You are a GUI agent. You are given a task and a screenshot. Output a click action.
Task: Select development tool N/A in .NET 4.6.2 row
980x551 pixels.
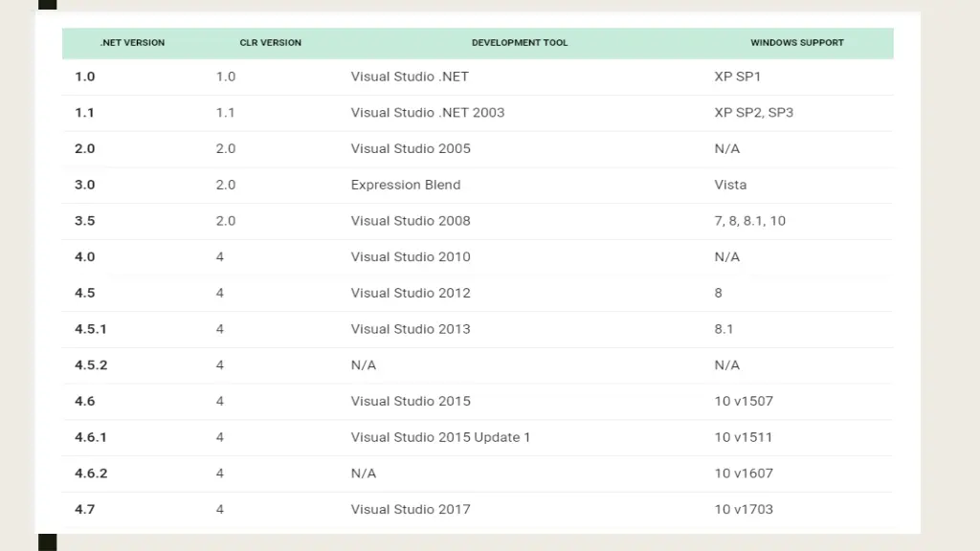click(363, 474)
